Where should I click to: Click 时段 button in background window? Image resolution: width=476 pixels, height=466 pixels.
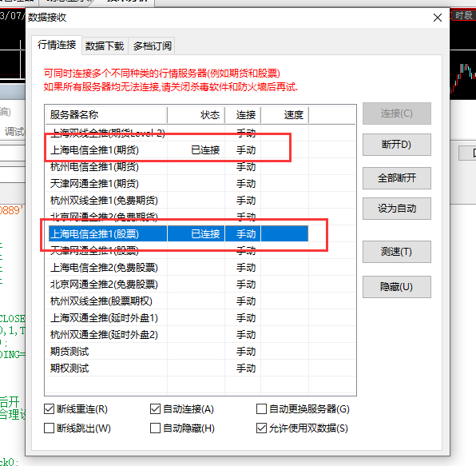coord(464,15)
